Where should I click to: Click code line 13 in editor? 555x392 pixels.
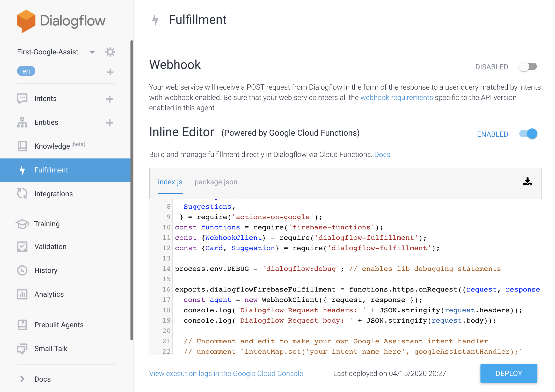pos(357,258)
